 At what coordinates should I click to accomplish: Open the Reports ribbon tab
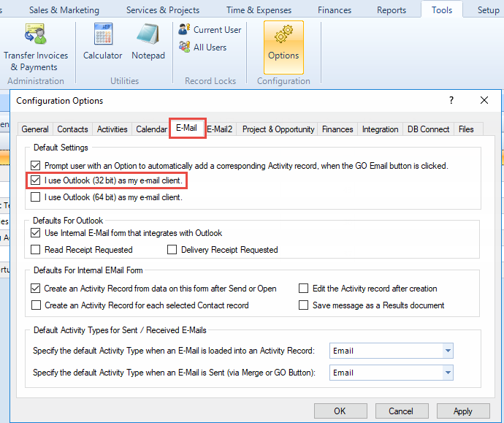[x=392, y=10]
